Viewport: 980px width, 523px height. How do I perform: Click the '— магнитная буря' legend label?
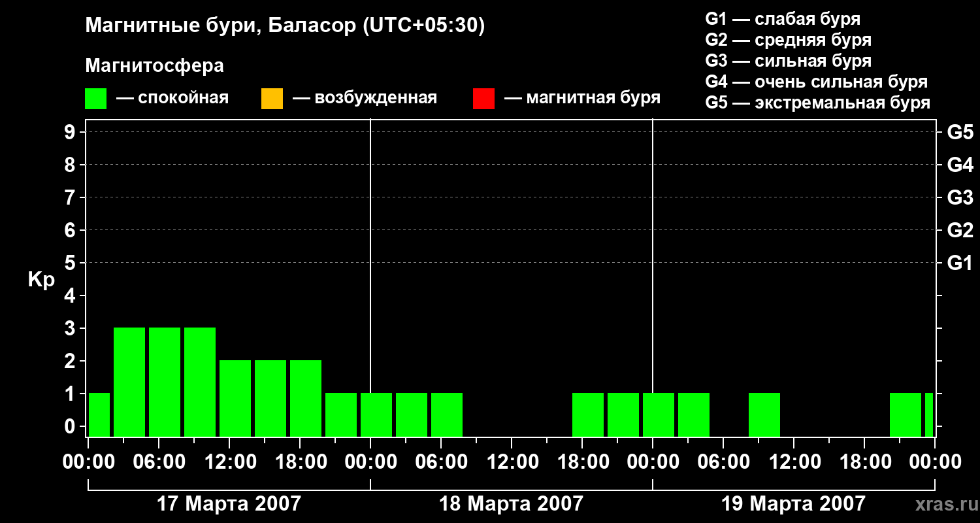pyautogui.click(x=582, y=98)
